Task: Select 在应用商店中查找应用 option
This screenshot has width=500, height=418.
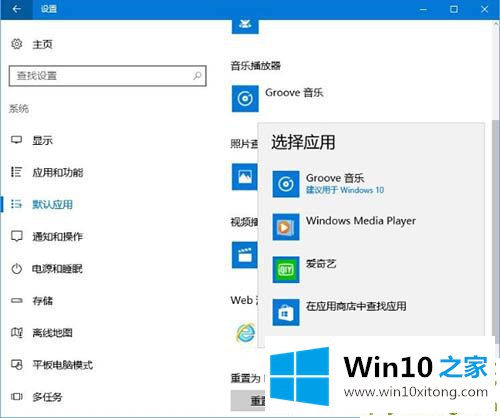Action: point(356,306)
